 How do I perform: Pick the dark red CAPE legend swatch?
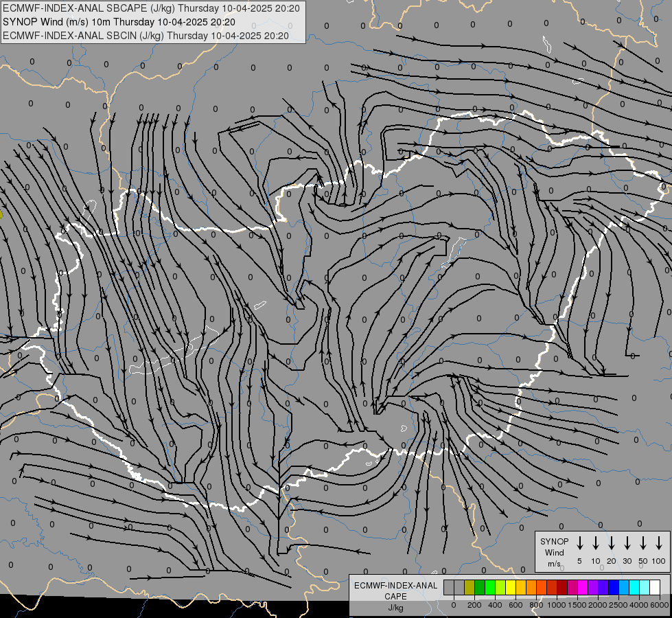click(562, 587)
